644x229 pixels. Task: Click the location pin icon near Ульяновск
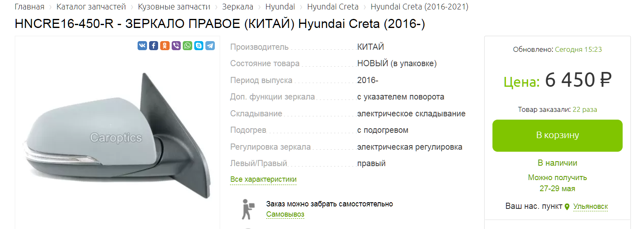(x=567, y=207)
